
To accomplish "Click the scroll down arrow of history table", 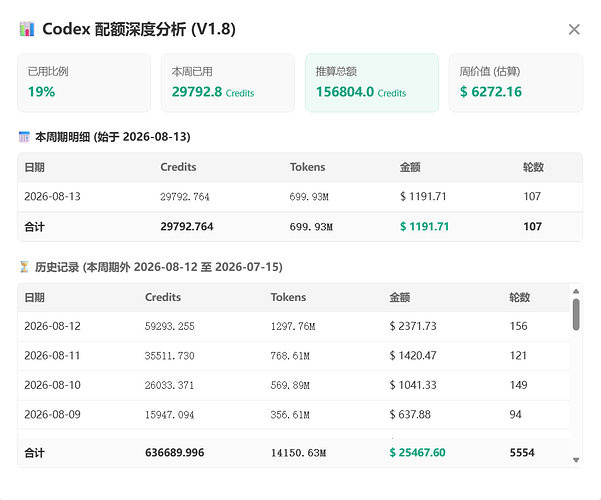I will tap(576, 460).
